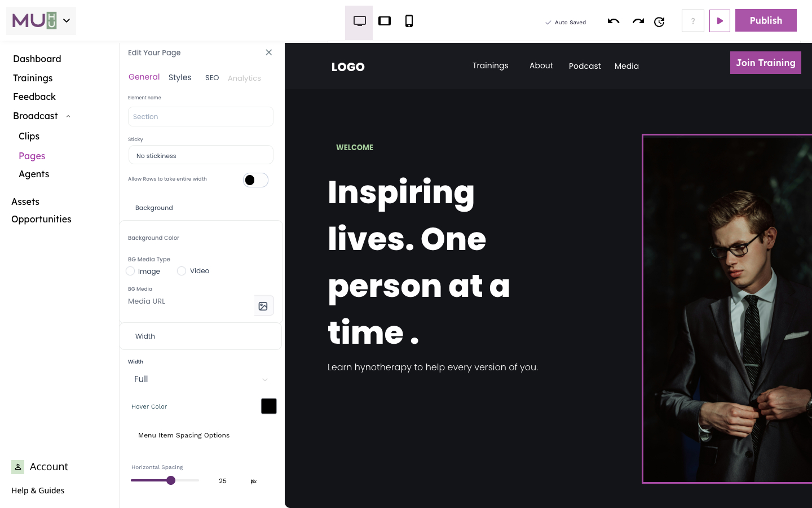Expand the Width section header
The image size is (812, 508).
tap(201, 336)
